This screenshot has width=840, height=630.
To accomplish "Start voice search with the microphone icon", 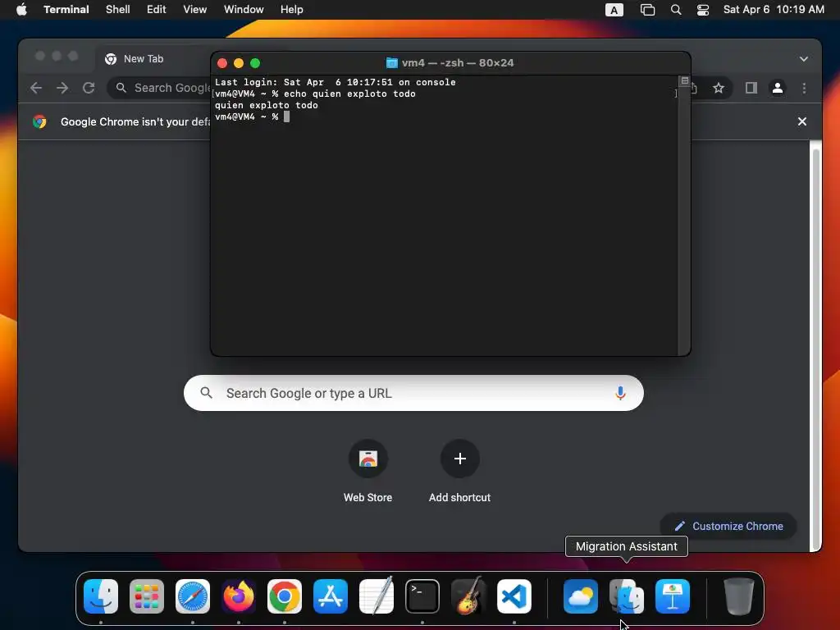I will 620,393.
